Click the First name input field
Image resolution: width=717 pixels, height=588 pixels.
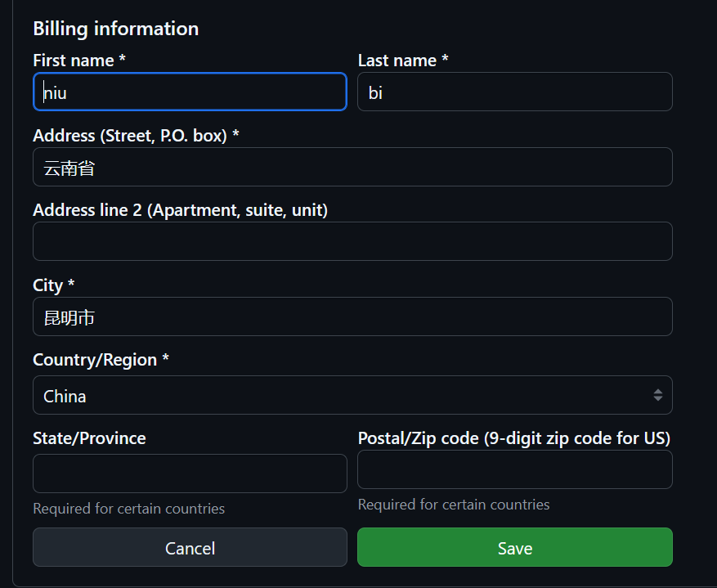[190, 92]
